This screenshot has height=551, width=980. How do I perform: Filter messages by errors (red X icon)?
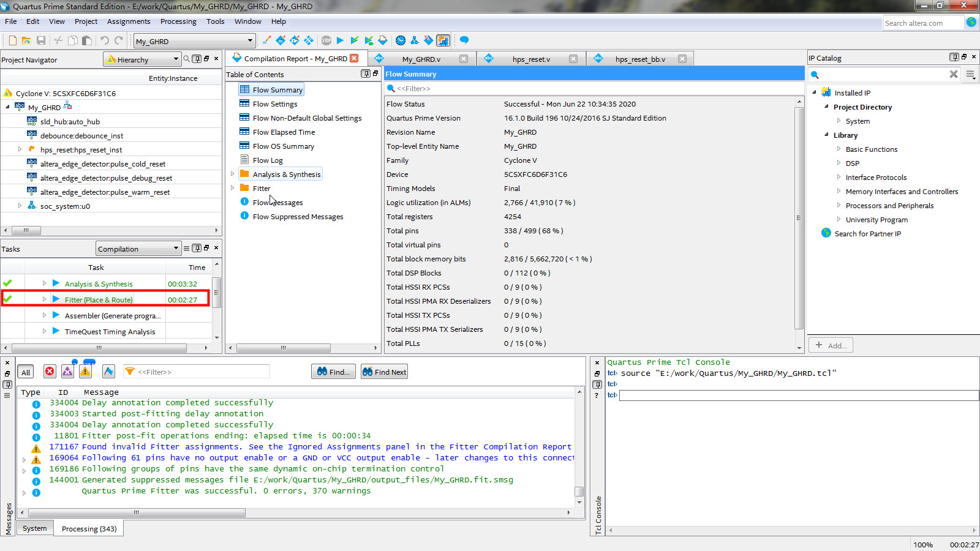(50, 372)
